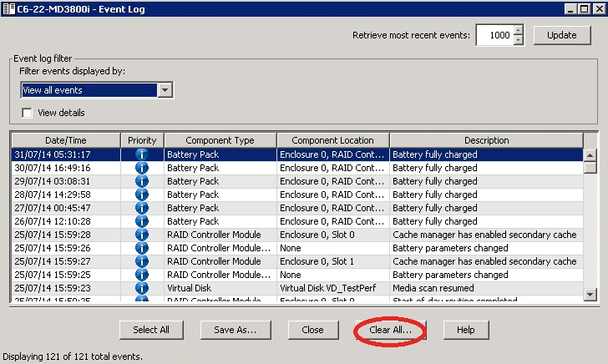
Task: Sort by the Date/Time column header
Action: coord(66,140)
